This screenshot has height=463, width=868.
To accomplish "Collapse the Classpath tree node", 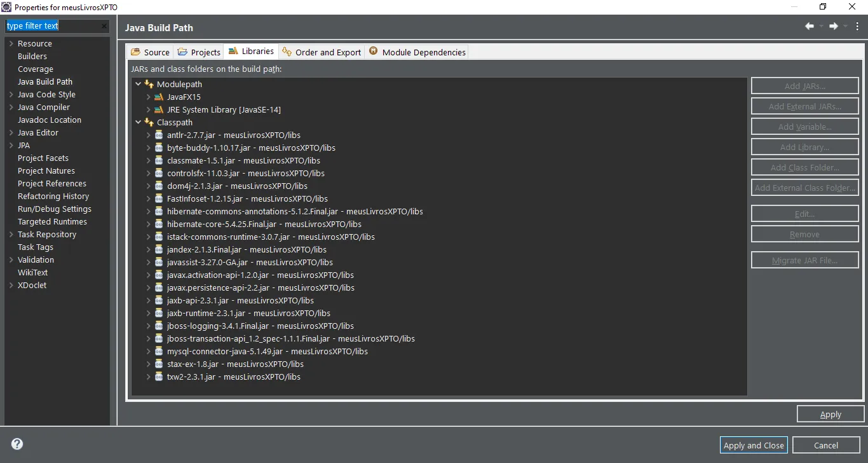I will (138, 122).
